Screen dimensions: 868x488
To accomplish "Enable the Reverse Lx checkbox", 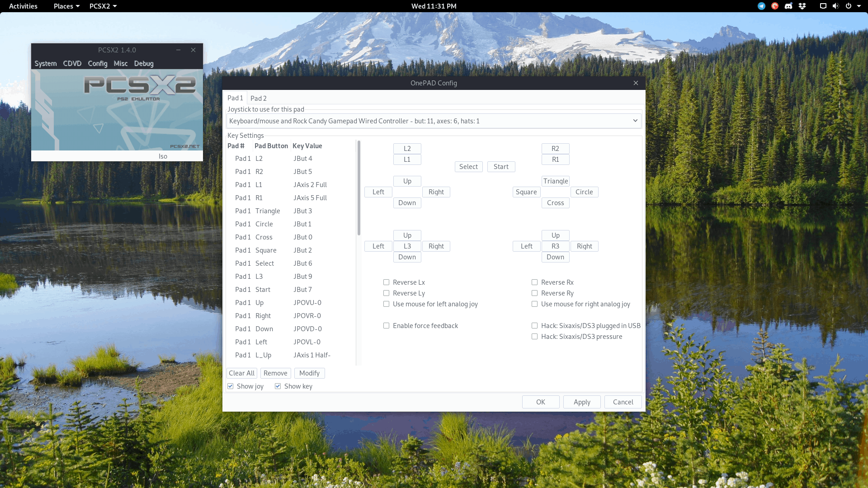I will pos(386,282).
